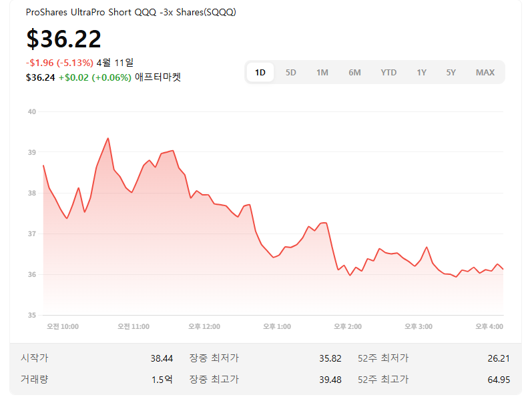Viewport: 532px width, 405px height.
Task: Click the 4월 11일 date text
Action: click(115, 63)
